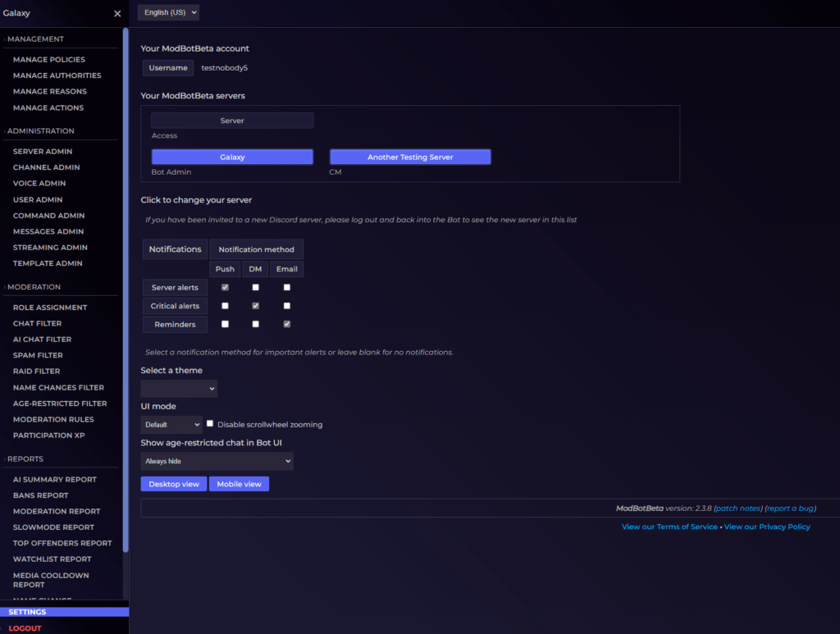
Task: Enable Disable scrollwheel zooming checkbox
Action: click(210, 423)
